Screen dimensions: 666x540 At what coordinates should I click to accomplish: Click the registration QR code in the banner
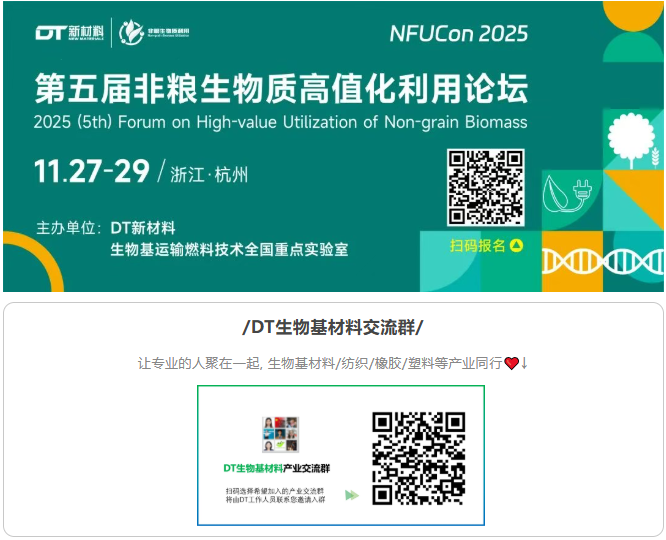pyautogui.click(x=486, y=187)
